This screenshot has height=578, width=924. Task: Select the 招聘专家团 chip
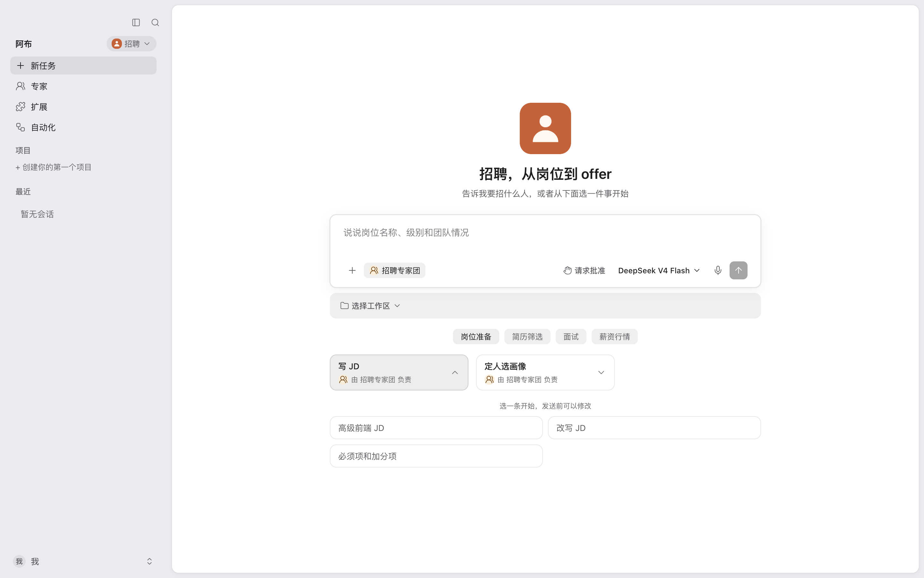[394, 271]
